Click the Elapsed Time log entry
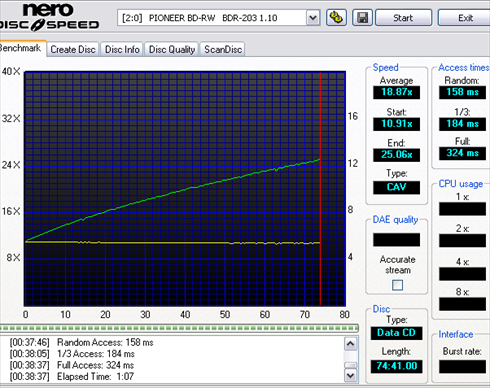Screen dimensions: 490x388 pyautogui.click(x=72, y=377)
